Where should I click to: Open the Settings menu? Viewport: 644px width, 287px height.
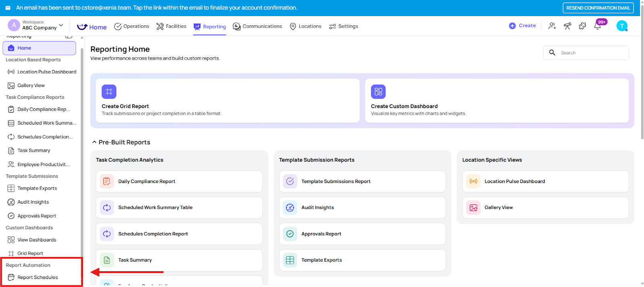[x=343, y=27]
